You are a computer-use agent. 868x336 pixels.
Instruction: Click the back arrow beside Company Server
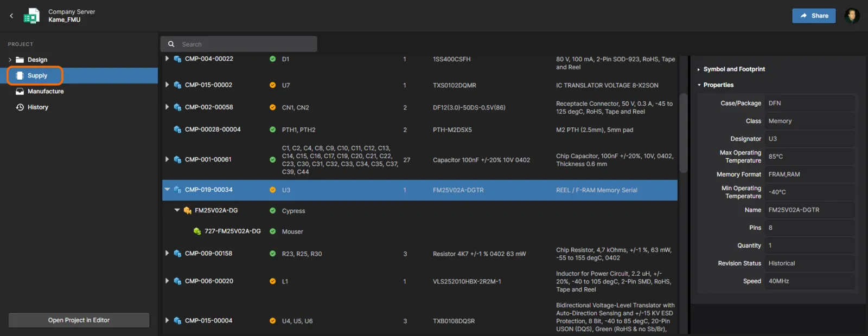pos(11,16)
